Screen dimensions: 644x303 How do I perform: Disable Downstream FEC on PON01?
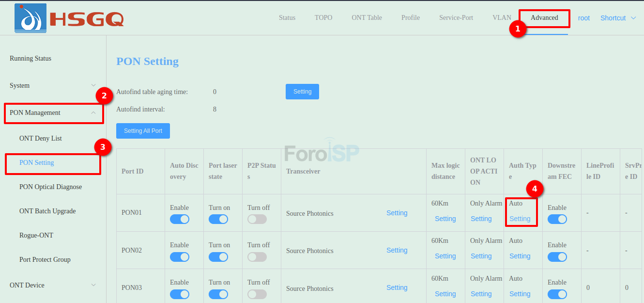pos(557,219)
